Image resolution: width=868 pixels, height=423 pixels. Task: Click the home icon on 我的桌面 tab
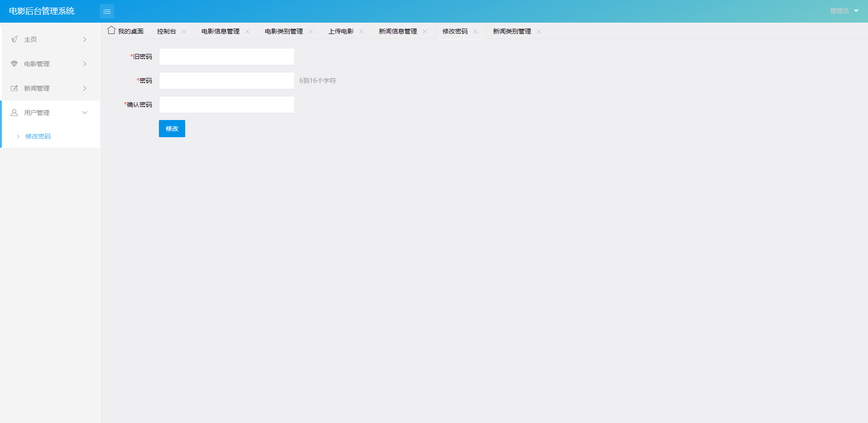111,30
